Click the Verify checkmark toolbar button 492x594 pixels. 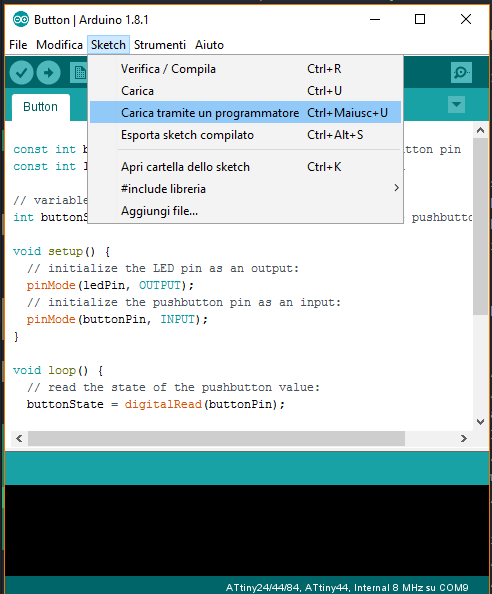tap(22, 72)
